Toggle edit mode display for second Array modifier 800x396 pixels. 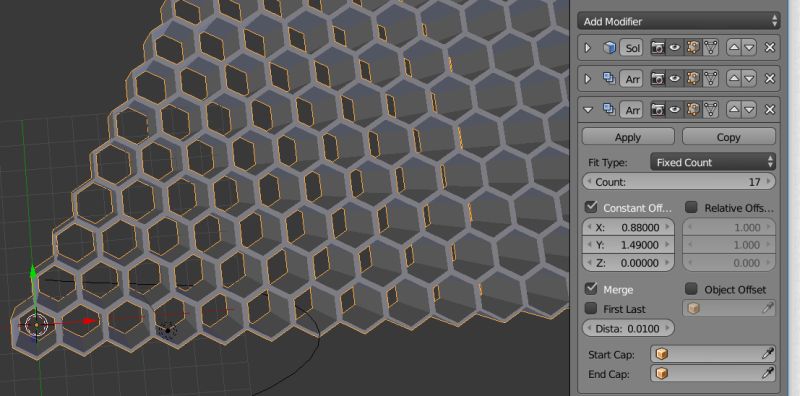coord(693,109)
